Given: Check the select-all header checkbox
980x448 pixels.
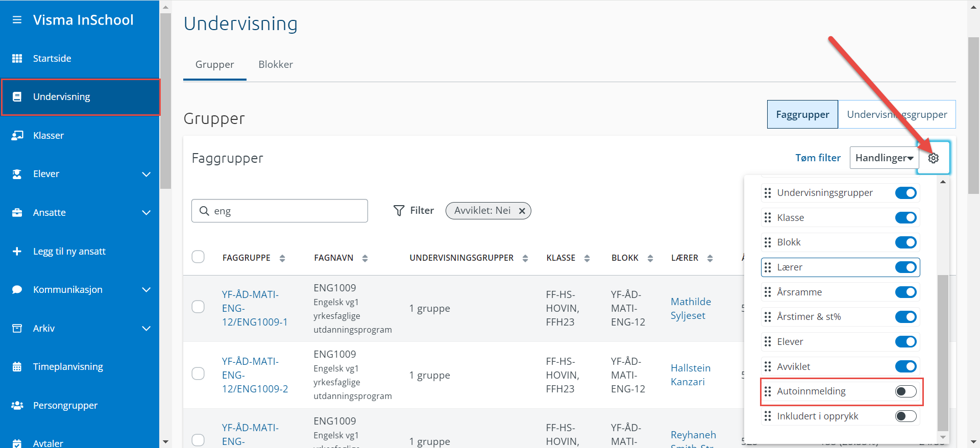Looking at the screenshot, I should [198, 257].
